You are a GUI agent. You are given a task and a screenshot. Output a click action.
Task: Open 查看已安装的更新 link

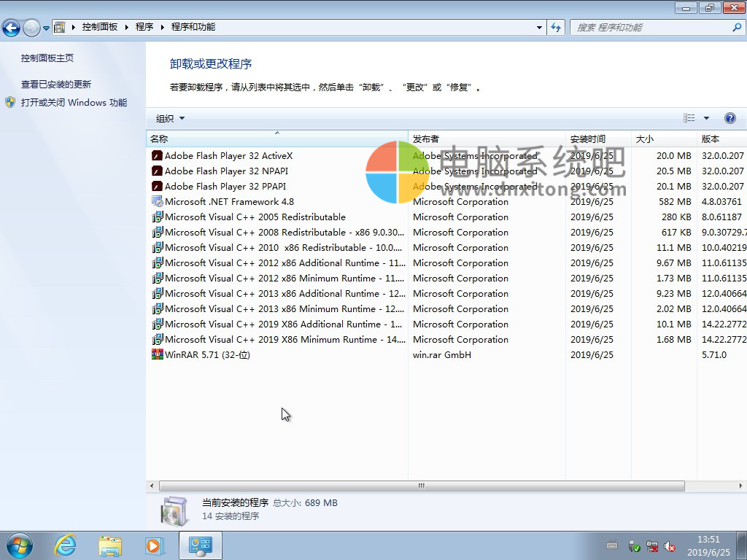pos(55,85)
